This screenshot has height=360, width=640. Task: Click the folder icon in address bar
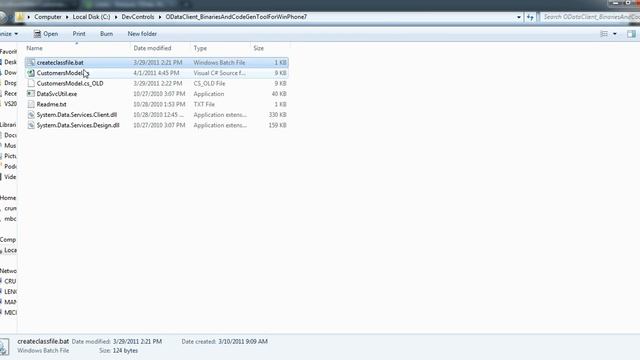20,17
